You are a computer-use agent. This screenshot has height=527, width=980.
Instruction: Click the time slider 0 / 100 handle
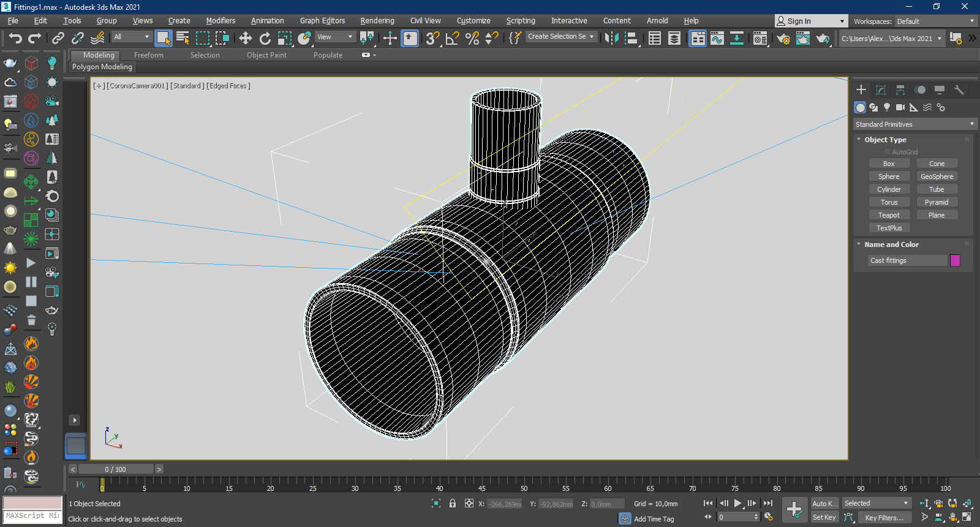tap(116, 469)
